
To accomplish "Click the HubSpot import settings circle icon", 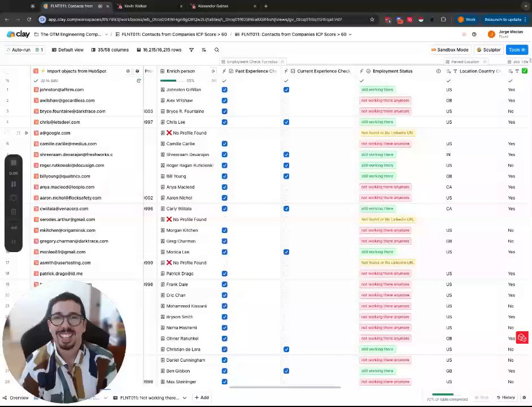I will tap(128, 71).
